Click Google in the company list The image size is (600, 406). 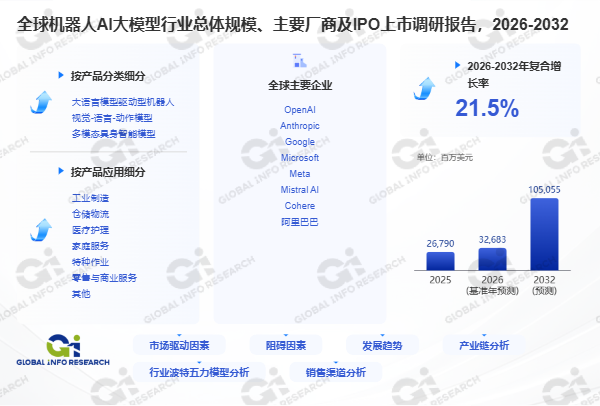click(300, 142)
